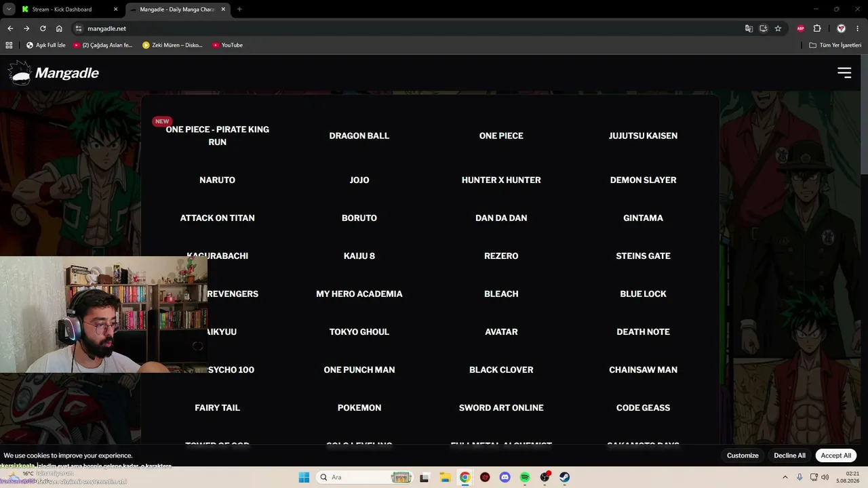
Task: Choose Steins Gate
Action: [x=643, y=256]
